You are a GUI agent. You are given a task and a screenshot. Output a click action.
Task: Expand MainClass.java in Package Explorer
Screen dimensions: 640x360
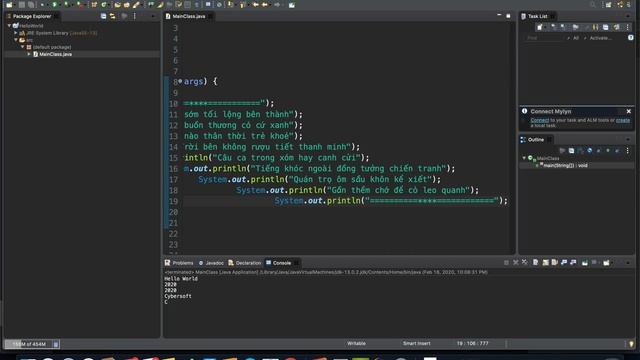tap(29, 54)
